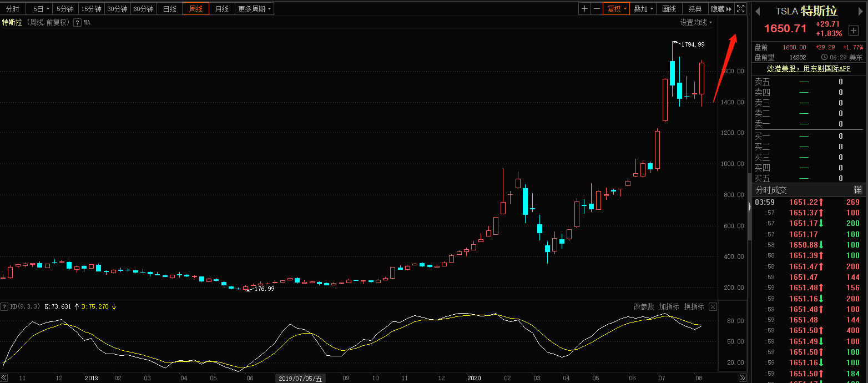The width and height of the screenshot is (868, 383).
Task: Click the zoom-out minus button on chart toolbar
Action: coord(597,9)
